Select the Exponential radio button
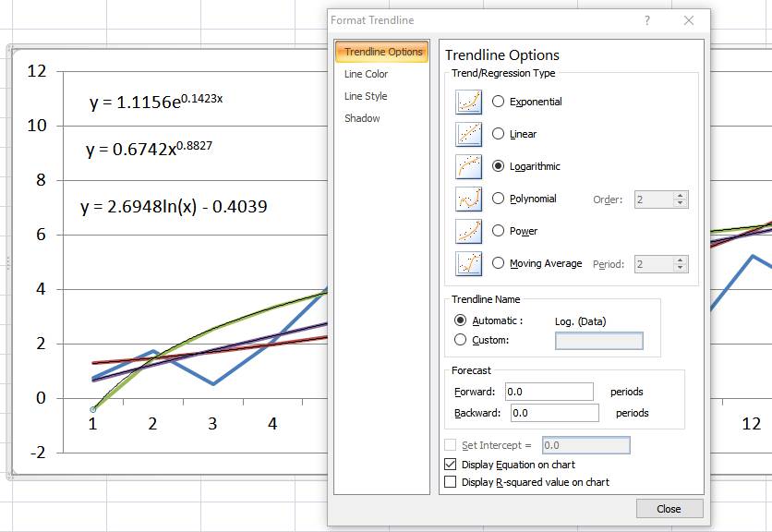 click(499, 102)
